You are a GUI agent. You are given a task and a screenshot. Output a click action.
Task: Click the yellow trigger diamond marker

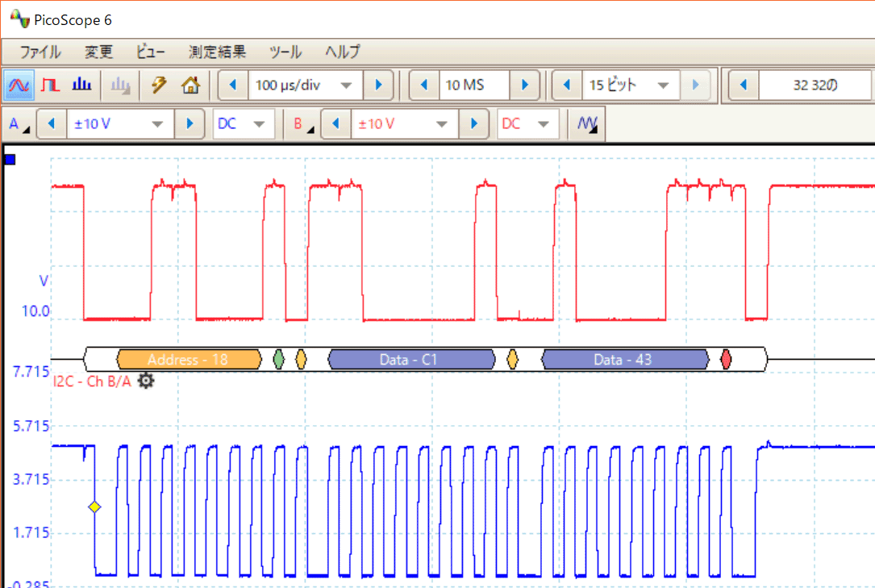coord(94,507)
